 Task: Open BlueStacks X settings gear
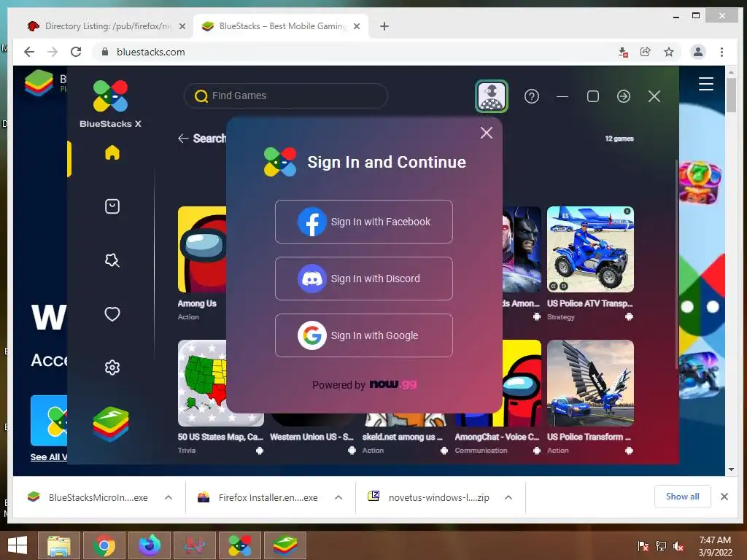tap(112, 367)
